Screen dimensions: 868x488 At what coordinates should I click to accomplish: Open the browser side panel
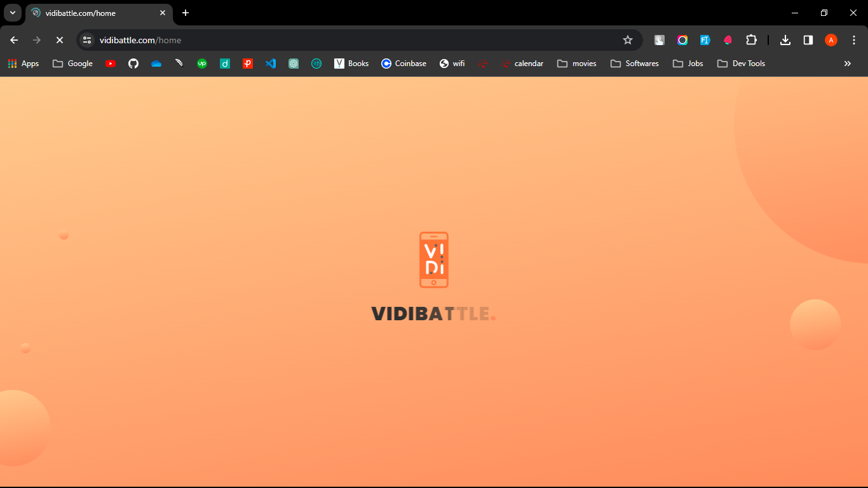808,40
